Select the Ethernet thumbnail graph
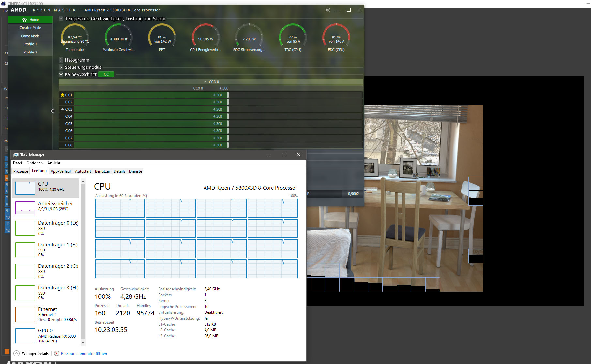The width and height of the screenshot is (591, 364). [x=25, y=314]
